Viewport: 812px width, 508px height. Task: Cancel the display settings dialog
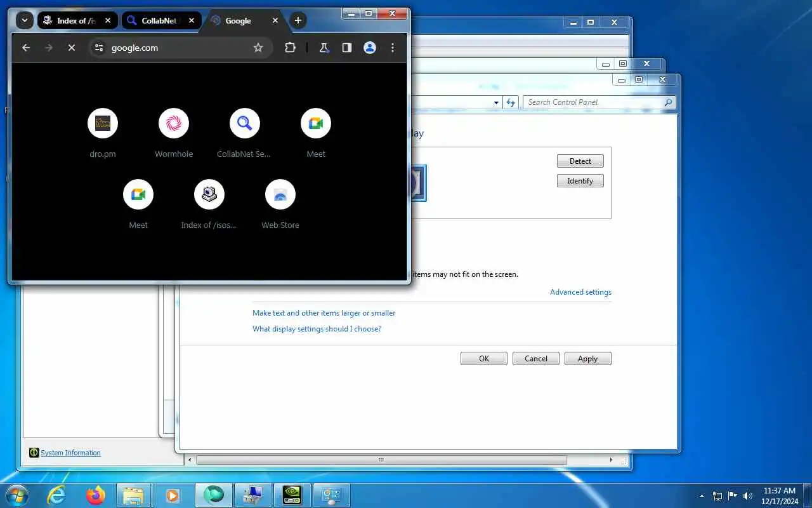pyautogui.click(x=536, y=359)
